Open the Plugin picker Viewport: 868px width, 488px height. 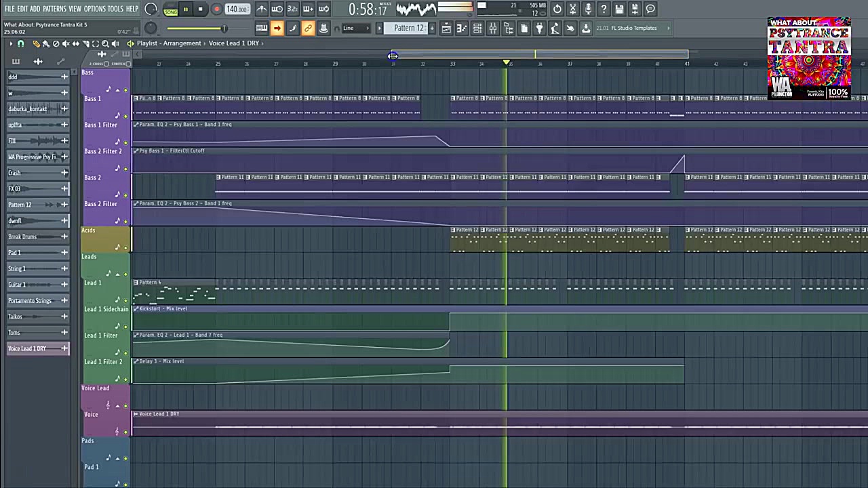click(x=539, y=28)
